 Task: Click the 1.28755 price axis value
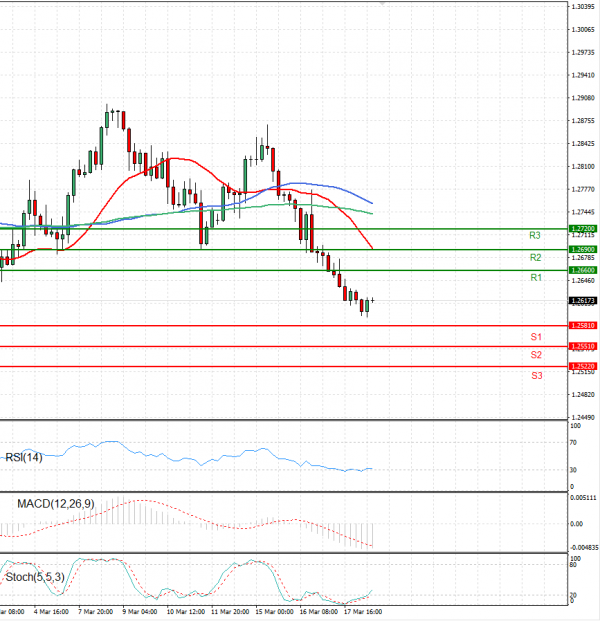(x=583, y=121)
